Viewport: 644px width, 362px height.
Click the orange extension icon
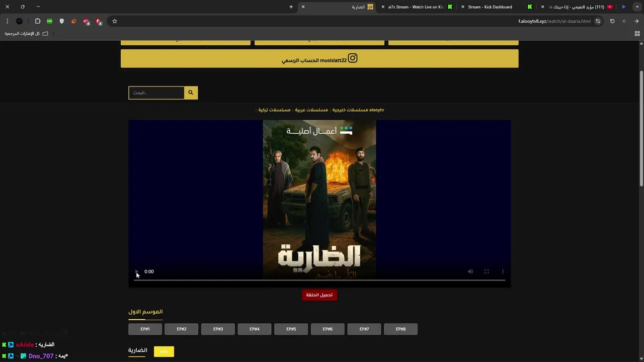[74, 21]
